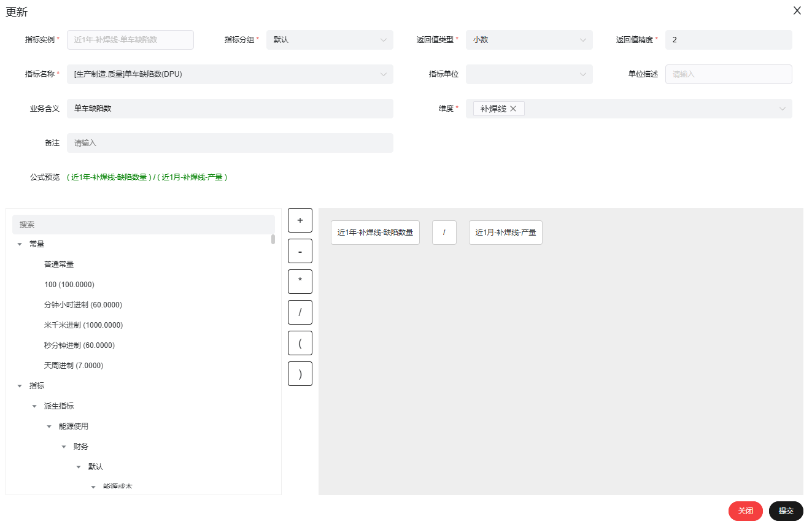Click the 提交 submit button

coord(786,511)
